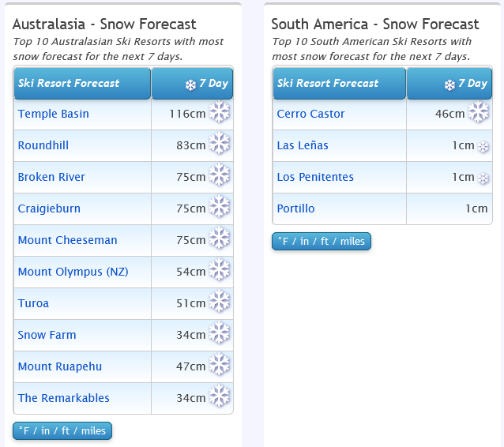Click the South America Ski Resort Forecast header

(x=340, y=83)
